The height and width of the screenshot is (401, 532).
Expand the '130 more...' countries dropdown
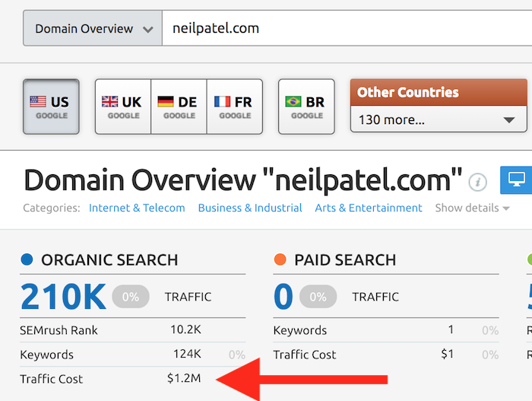pos(439,119)
